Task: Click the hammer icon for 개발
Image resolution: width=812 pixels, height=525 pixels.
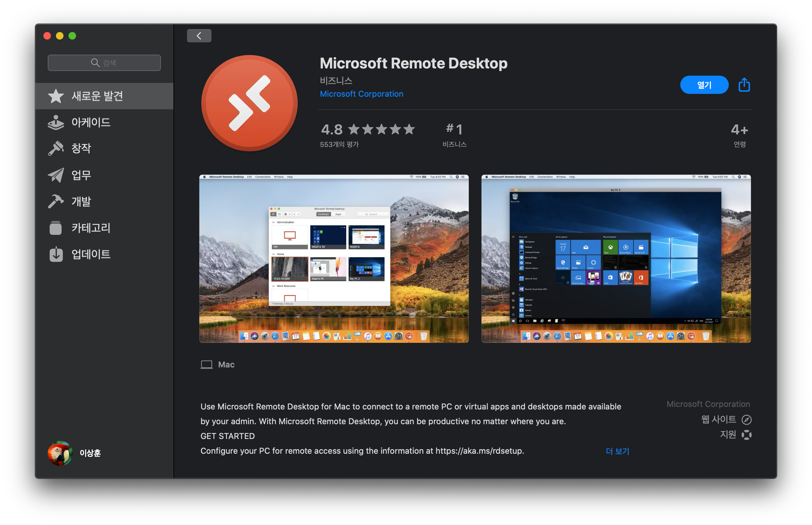Action: 56,201
